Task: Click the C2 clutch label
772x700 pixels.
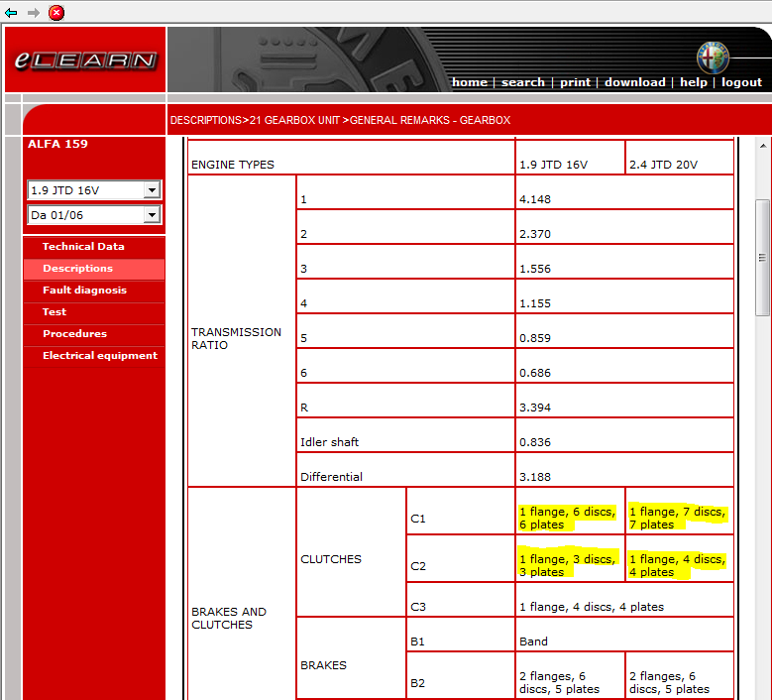Action: 417,566
